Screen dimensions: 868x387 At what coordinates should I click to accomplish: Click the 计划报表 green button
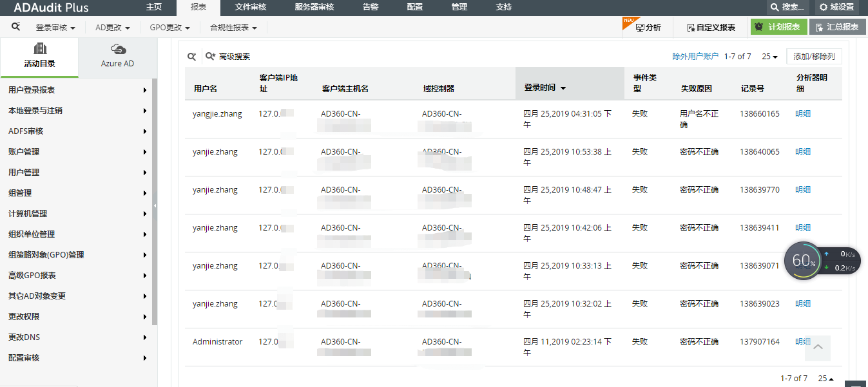click(x=778, y=27)
